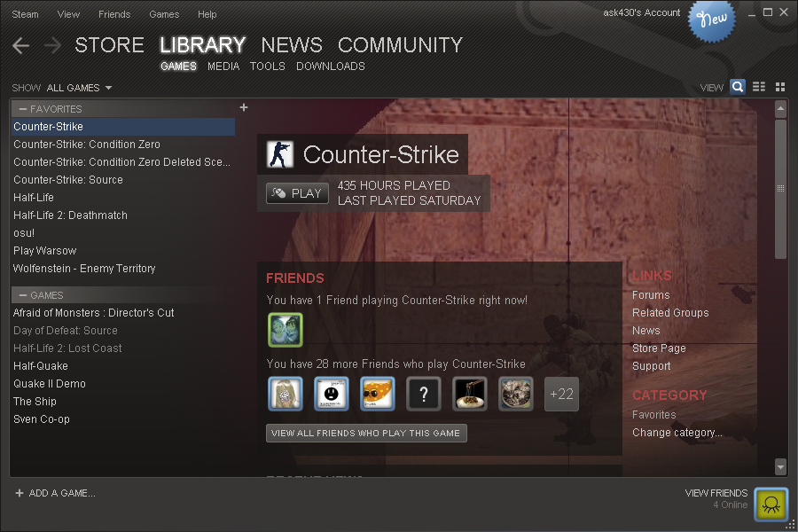Switch to detail view with magnifier icon
This screenshot has height=532, width=798.
738,87
